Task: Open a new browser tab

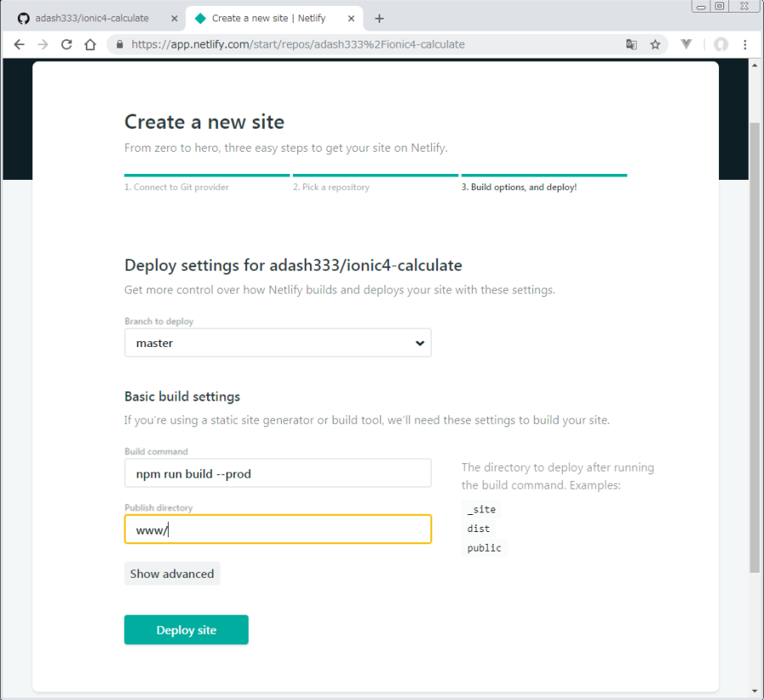Action: click(x=379, y=19)
